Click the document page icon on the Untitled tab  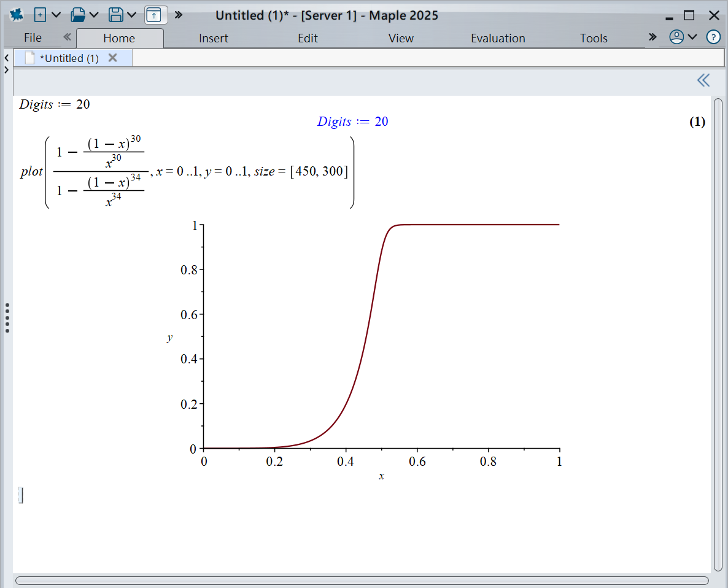30,58
